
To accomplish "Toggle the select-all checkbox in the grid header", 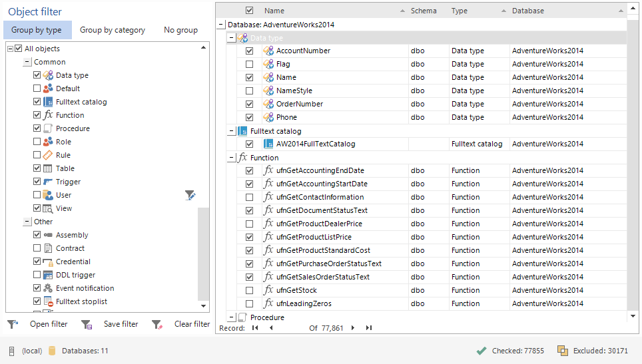I will pyautogui.click(x=249, y=11).
